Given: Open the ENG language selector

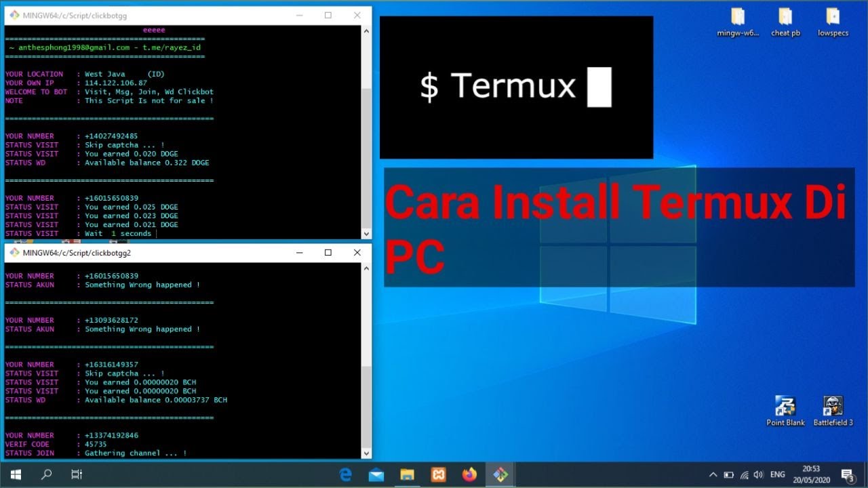Looking at the screenshot, I should pos(778,475).
